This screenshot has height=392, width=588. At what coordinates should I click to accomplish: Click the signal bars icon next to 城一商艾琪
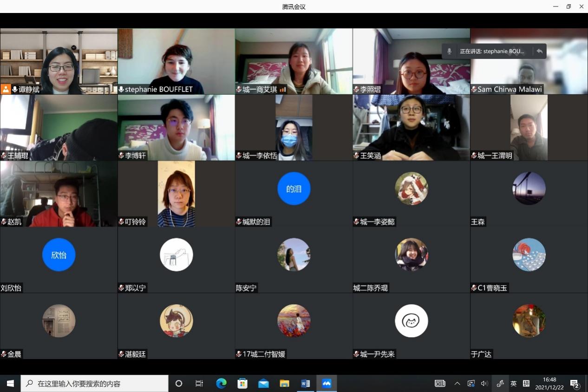[x=282, y=89]
